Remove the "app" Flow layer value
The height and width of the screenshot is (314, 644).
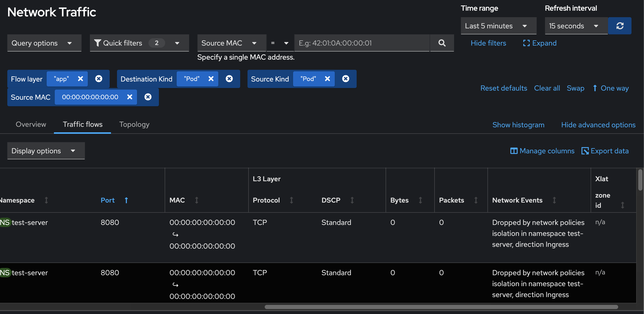pos(80,79)
